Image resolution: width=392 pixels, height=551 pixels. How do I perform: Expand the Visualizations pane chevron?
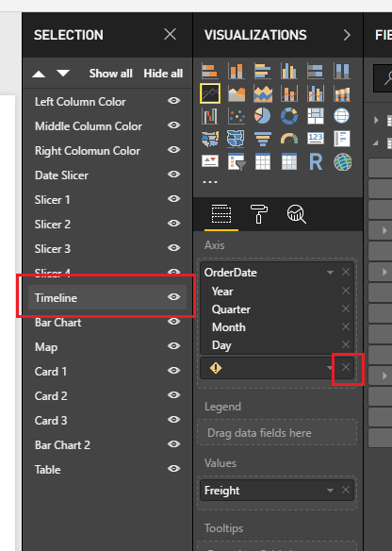coord(347,35)
